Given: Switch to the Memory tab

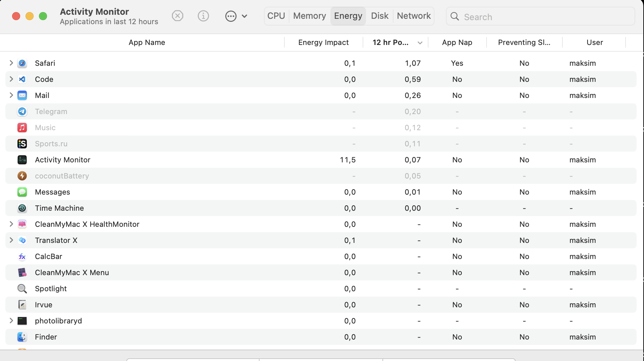Looking at the screenshot, I should pos(310,16).
